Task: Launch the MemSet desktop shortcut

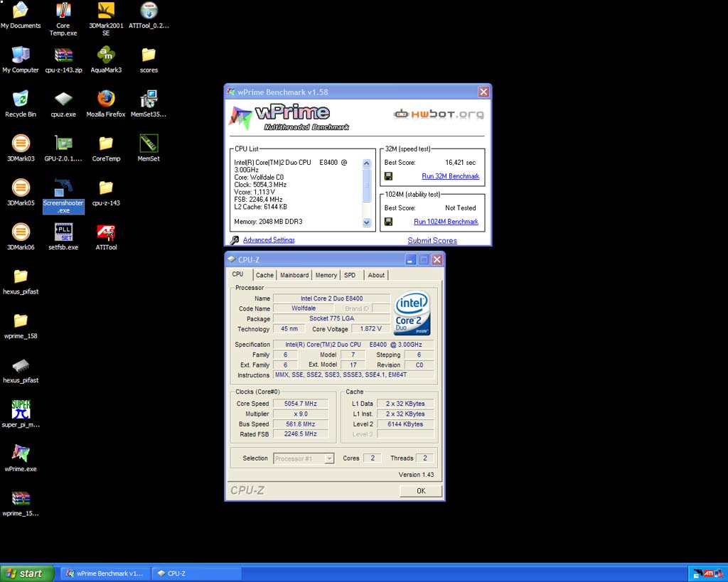Action: [x=149, y=149]
